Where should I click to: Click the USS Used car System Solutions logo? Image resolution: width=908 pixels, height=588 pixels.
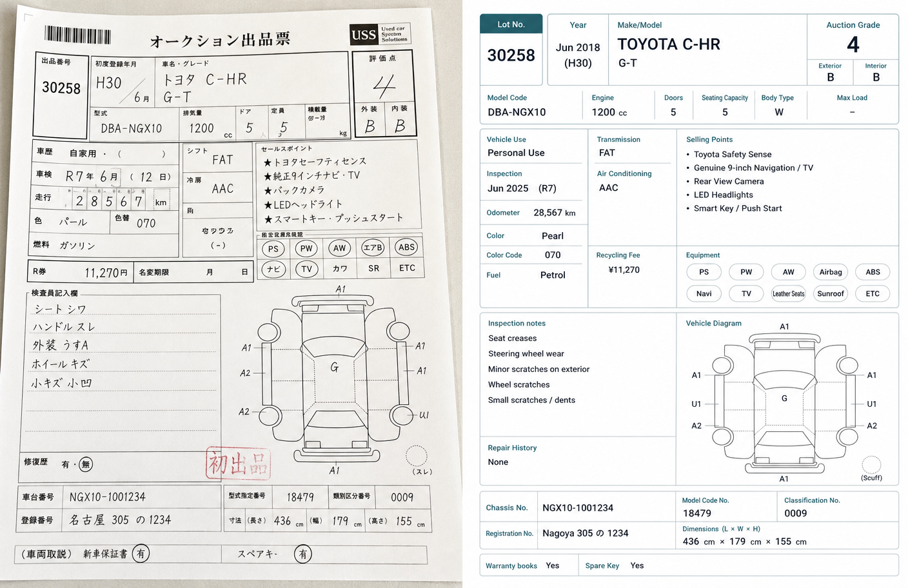click(380, 34)
